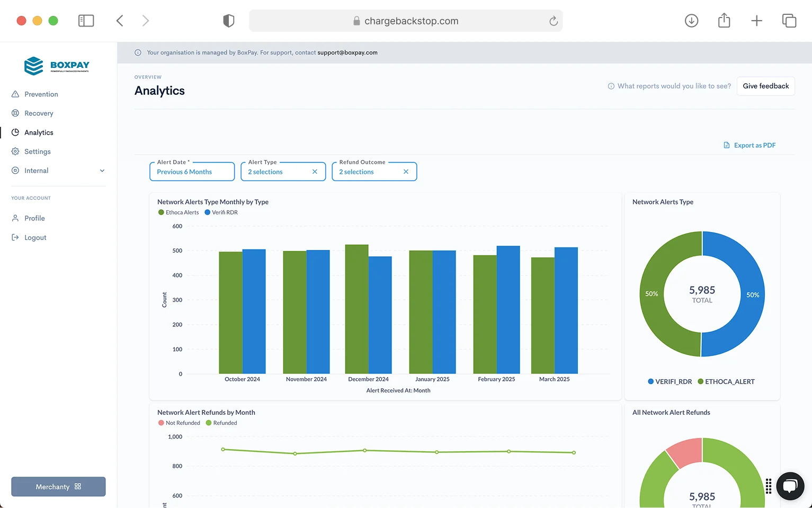This screenshot has width=812, height=508.
Task: Click the Merchanty switcher button
Action: [58, 486]
